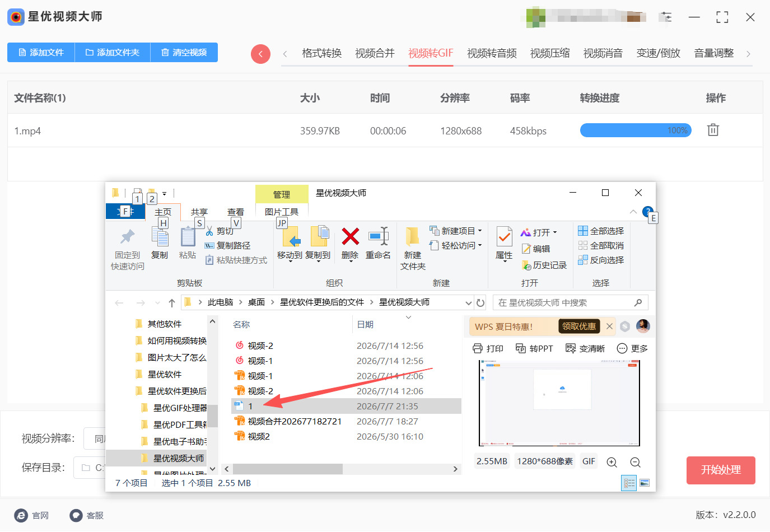Delete 1.mp4 with the trash icon
770x532 pixels.
(712, 130)
